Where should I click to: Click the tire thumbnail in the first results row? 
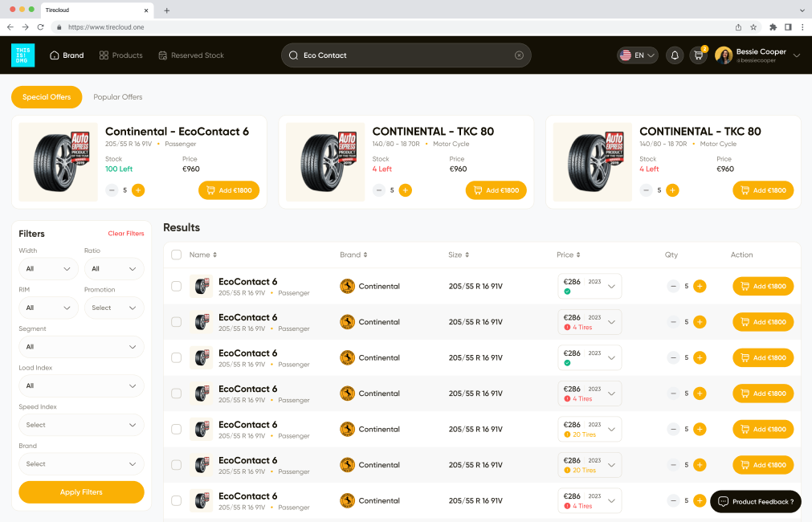tap(201, 286)
